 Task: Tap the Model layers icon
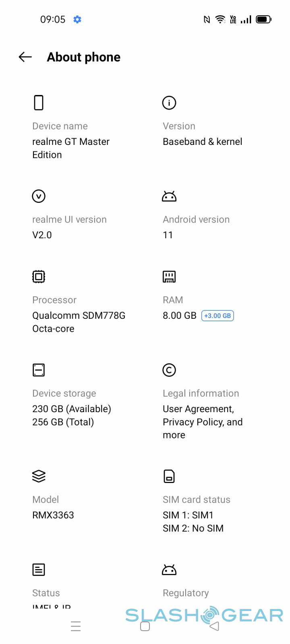pos(39,476)
